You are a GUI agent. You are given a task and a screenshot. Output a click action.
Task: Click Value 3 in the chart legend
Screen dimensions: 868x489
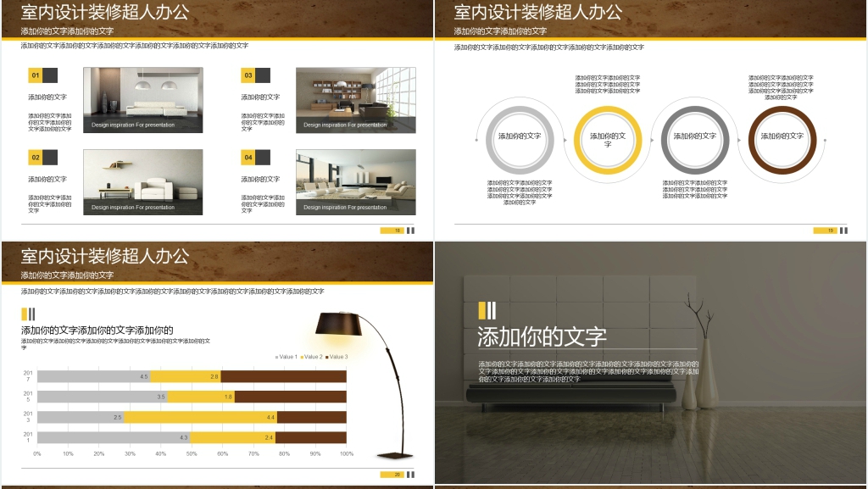pos(337,357)
